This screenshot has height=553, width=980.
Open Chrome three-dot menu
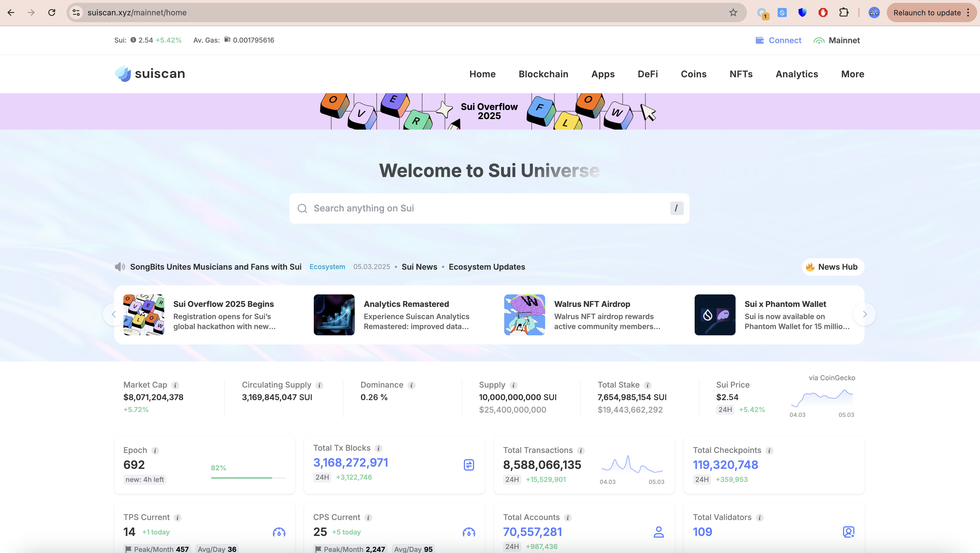[968, 13]
